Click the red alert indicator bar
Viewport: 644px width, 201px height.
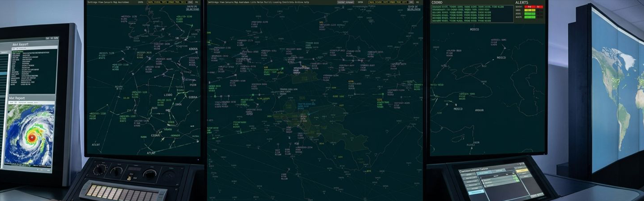point(534,7)
